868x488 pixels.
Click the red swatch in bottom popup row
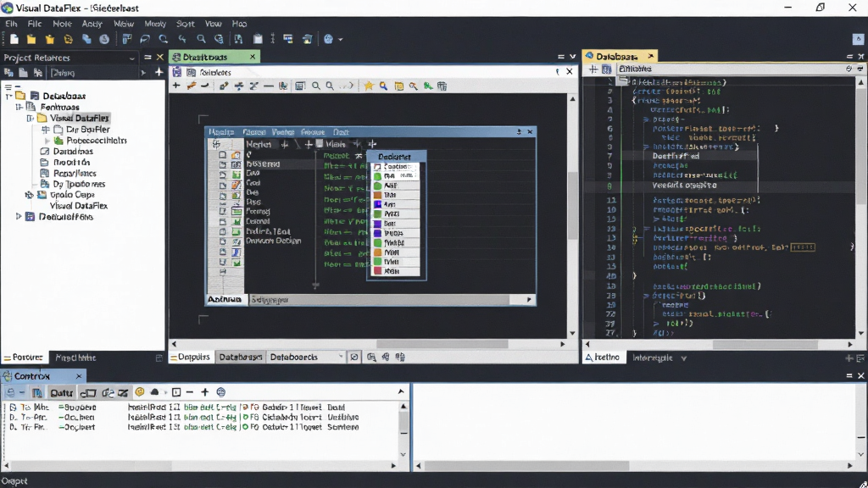pos(377,271)
